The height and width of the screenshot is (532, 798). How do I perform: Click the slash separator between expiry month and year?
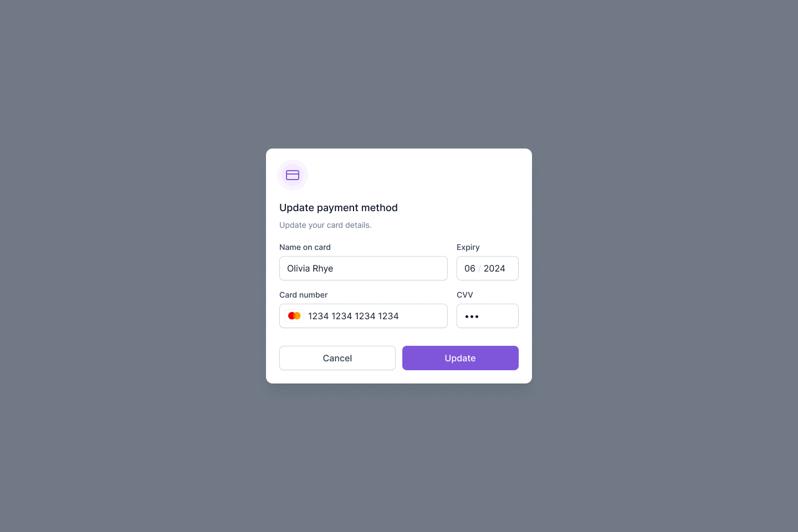point(480,268)
